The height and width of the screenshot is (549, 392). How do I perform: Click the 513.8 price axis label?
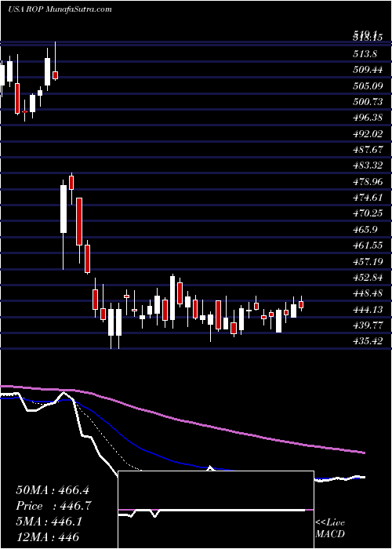coord(365,54)
